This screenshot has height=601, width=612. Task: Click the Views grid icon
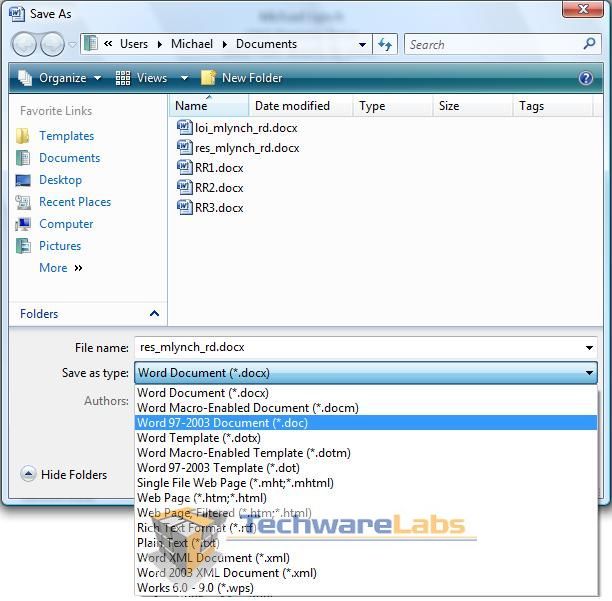[x=123, y=78]
